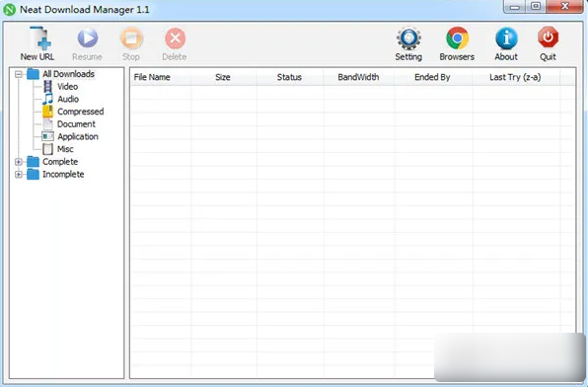The width and height of the screenshot is (588, 387).
Task: Select the Video category label
Action: click(x=67, y=86)
